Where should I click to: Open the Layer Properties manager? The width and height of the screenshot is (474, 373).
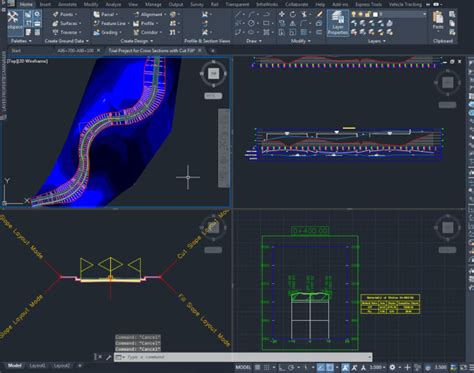point(338,23)
